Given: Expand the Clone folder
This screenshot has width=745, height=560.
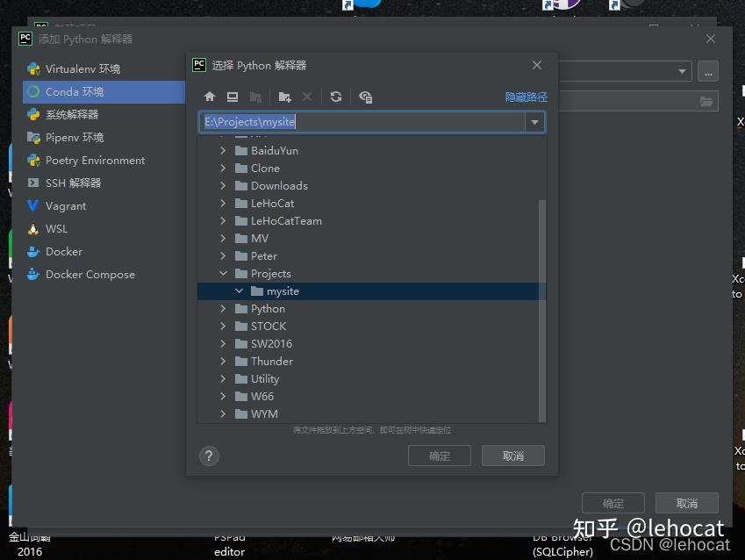Looking at the screenshot, I should coord(223,168).
